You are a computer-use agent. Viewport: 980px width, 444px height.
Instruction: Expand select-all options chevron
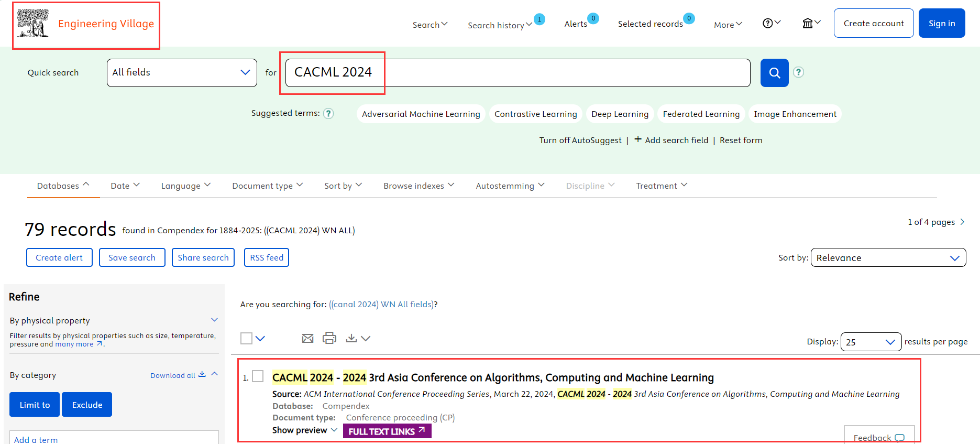point(260,339)
